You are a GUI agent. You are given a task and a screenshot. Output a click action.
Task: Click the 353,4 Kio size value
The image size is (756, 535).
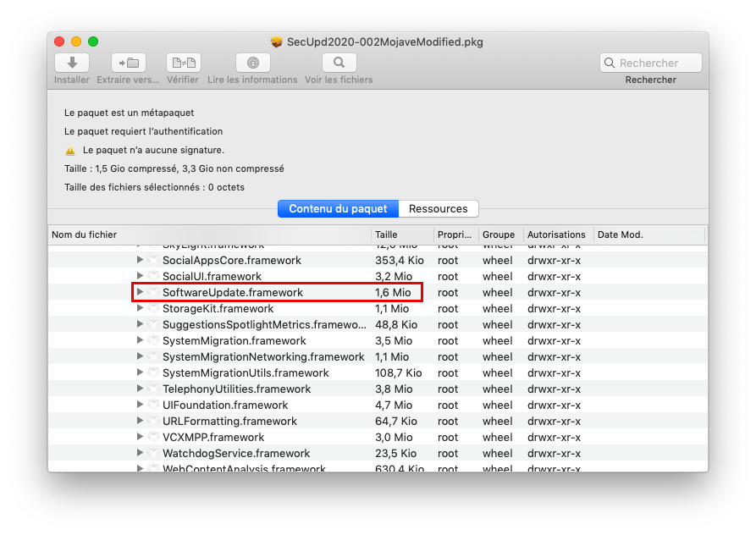point(400,261)
